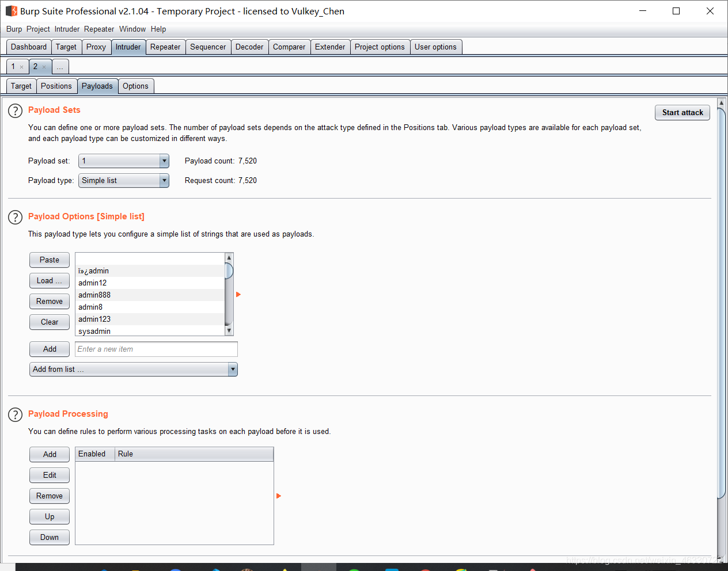The width and height of the screenshot is (728, 571).
Task: Open the Intruder menu
Action: 67,29
